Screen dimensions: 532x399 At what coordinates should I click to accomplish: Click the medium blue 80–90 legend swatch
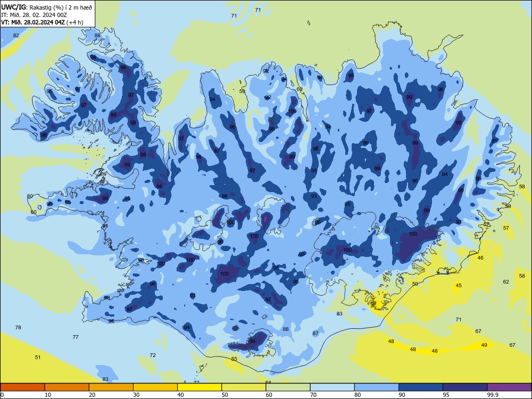pos(376,387)
